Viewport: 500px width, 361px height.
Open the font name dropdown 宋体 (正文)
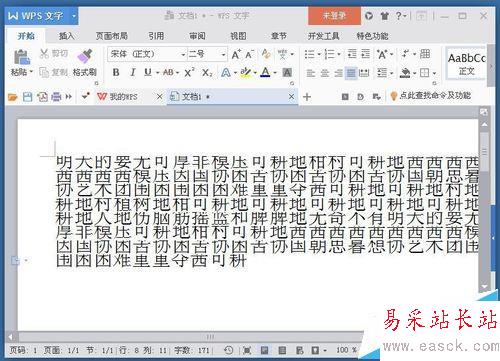[x=183, y=54]
